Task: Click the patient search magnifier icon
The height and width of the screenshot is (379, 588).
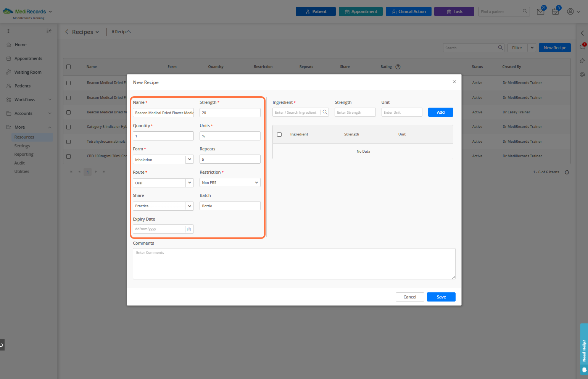Action: click(525, 11)
